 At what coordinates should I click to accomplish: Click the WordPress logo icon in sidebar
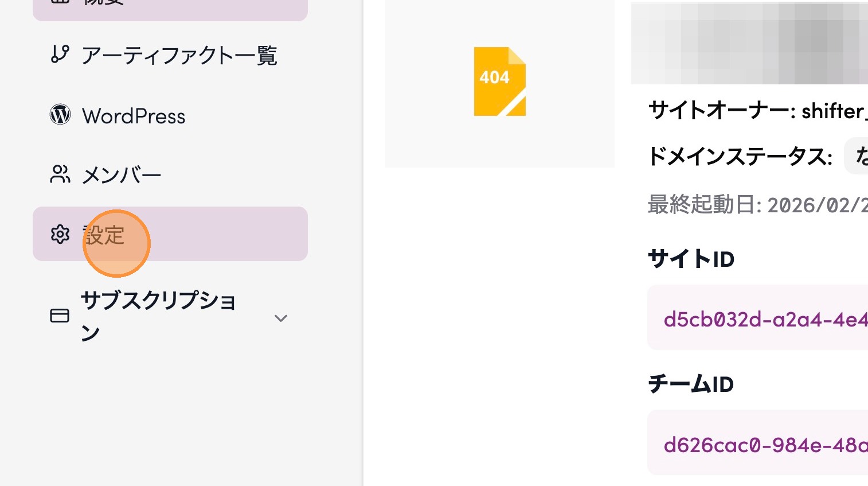click(x=60, y=115)
